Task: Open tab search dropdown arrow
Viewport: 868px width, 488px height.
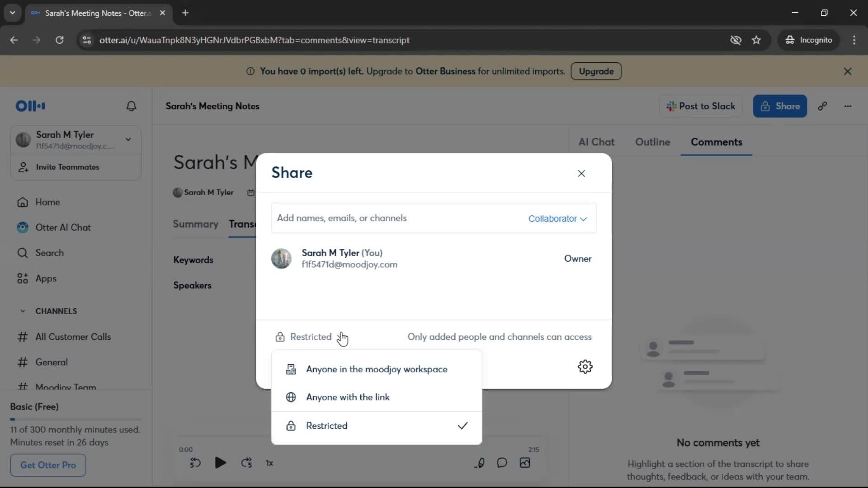Action: pyautogui.click(x=13, y=13)
